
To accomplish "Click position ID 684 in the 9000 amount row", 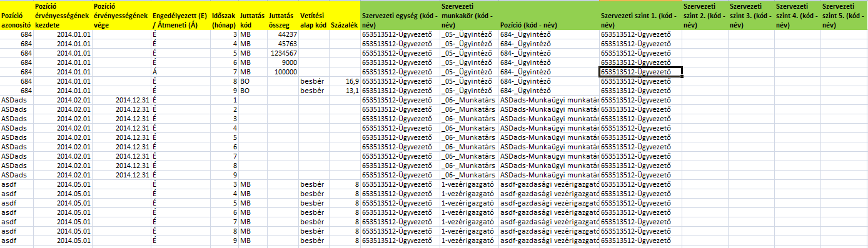I will tap(17, 62).
